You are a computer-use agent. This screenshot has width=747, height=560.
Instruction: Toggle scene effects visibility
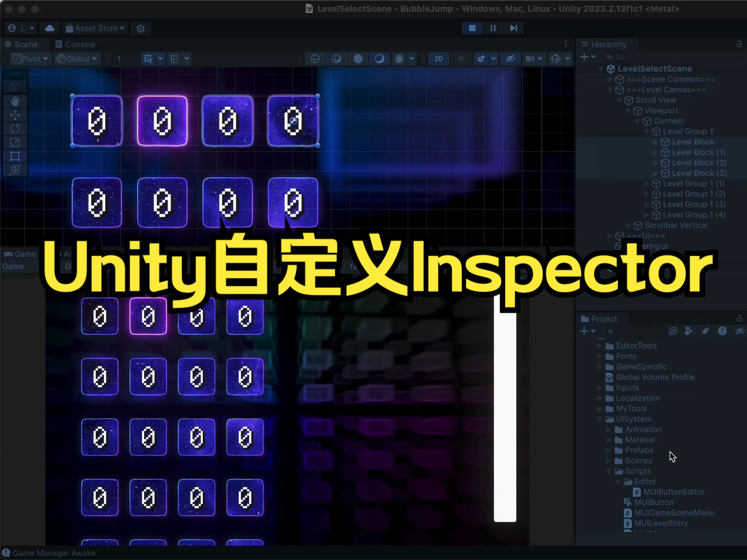pos(482,59)
